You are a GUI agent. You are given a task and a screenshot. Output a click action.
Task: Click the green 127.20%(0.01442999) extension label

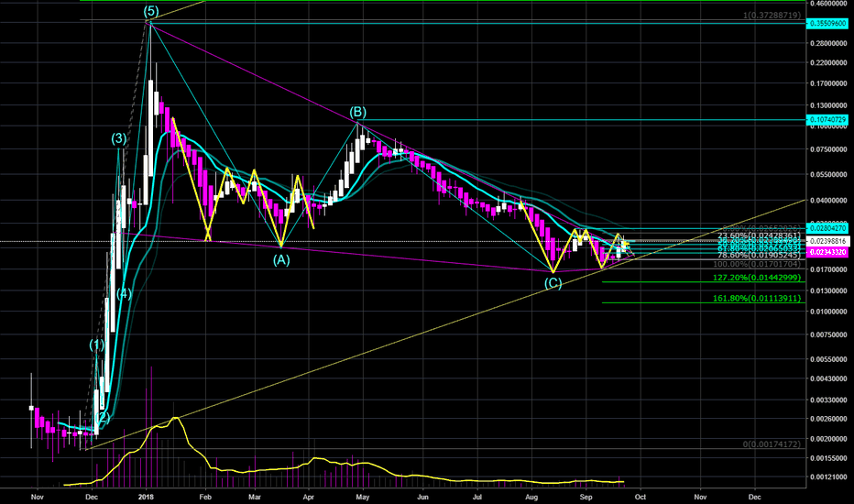pyautogui.click(x=758, y=278)
